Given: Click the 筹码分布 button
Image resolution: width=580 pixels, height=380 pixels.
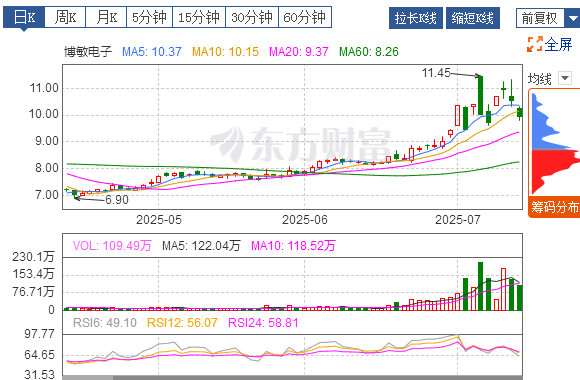Looking at the screenshot, I should [554, 207].
